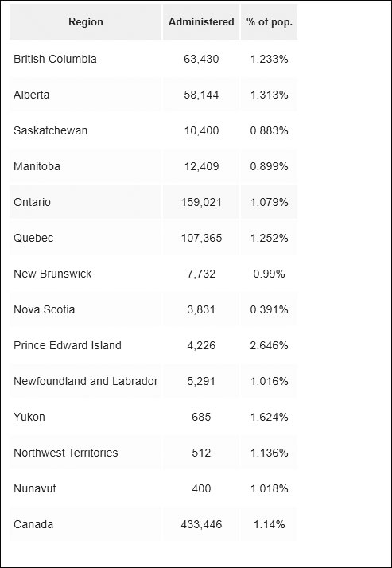Image resolution: width=392 pixels, height=568 pixels.
Task: Click Saskatchewan's administered value 10,400
Action: pyautogui.click(x=201, y=130)
